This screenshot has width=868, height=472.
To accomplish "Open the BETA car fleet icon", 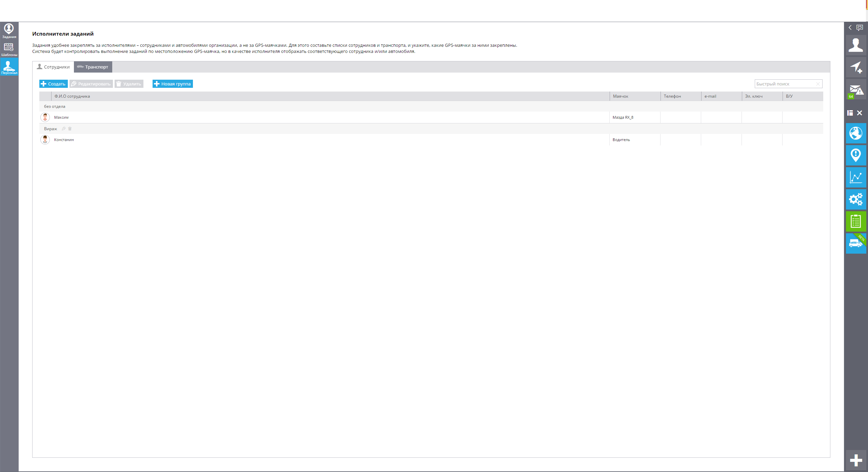I will (856, 243).
